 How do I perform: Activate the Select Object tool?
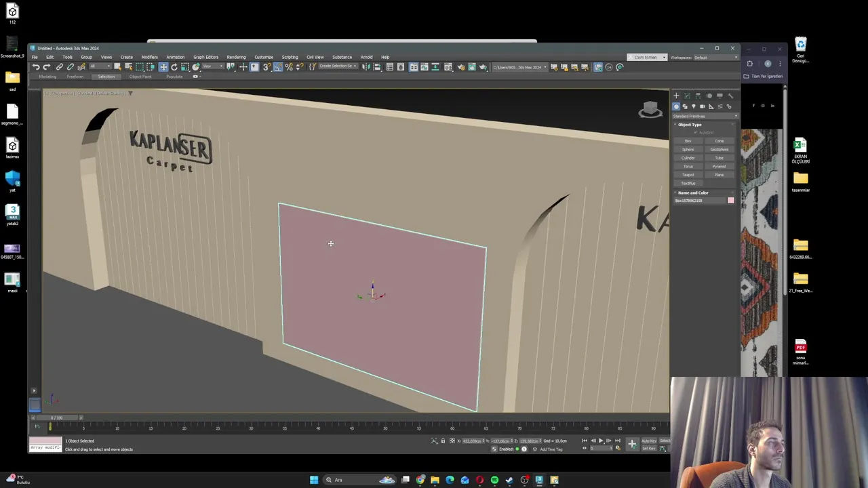[117, 66]
